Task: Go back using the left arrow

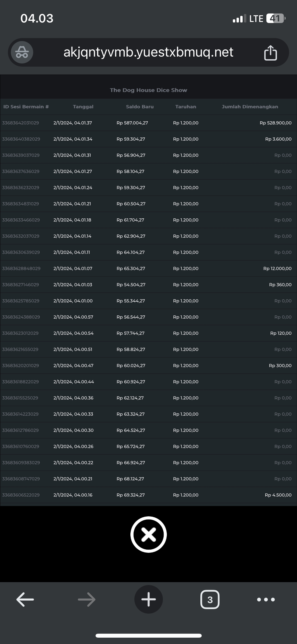Action: pyautogui.click(x=25, y=599)
